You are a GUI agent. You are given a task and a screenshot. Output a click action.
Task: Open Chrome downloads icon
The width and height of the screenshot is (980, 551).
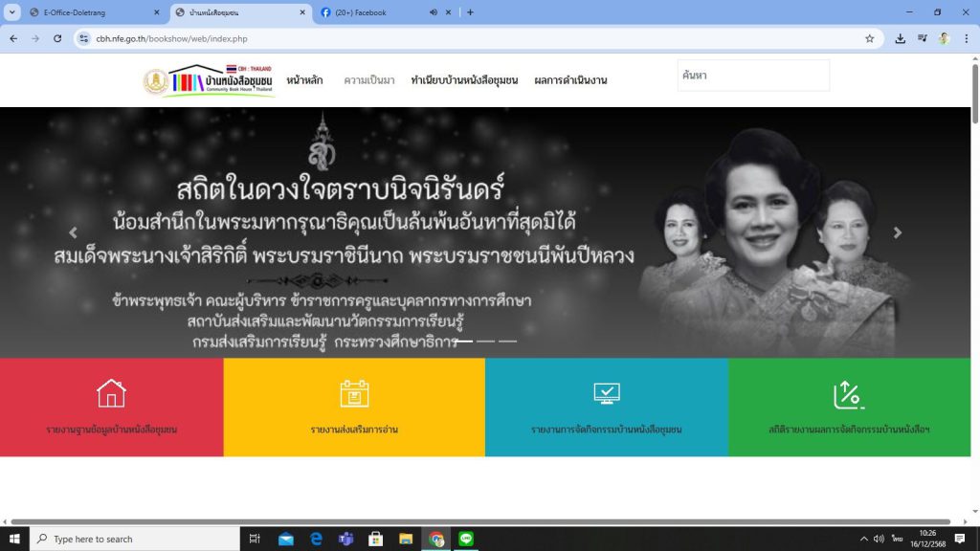coord(900,38)
